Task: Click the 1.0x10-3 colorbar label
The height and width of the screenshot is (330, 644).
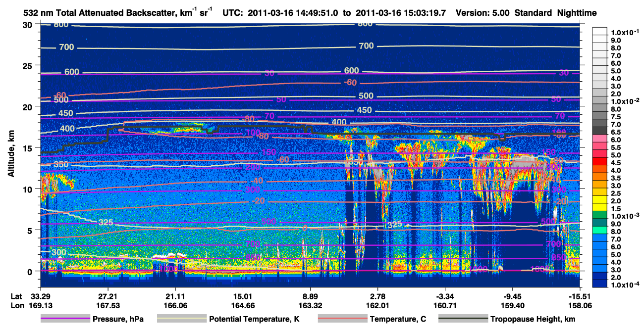Action: 626,216
